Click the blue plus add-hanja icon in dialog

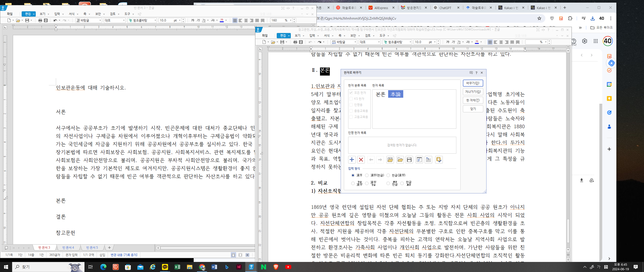coord(352,160)
